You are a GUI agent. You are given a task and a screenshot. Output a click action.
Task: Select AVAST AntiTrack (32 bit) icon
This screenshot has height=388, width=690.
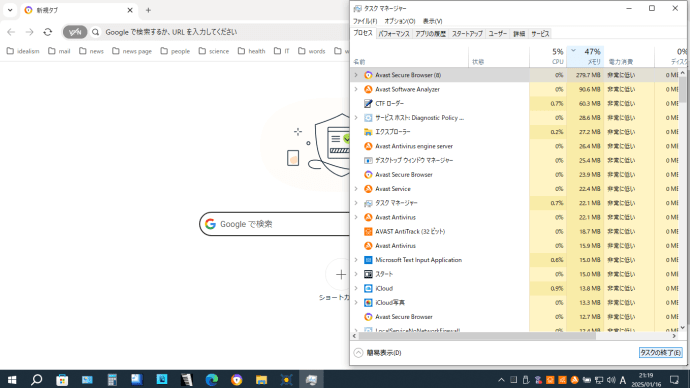tap(368, 231)
